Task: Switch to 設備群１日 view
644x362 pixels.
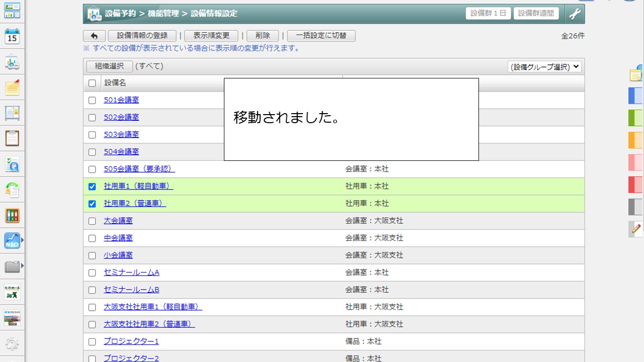Action: (x=488, y=14)
